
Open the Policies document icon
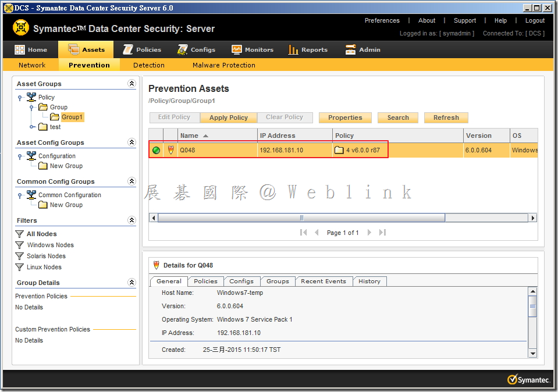[x=128, y=50]
